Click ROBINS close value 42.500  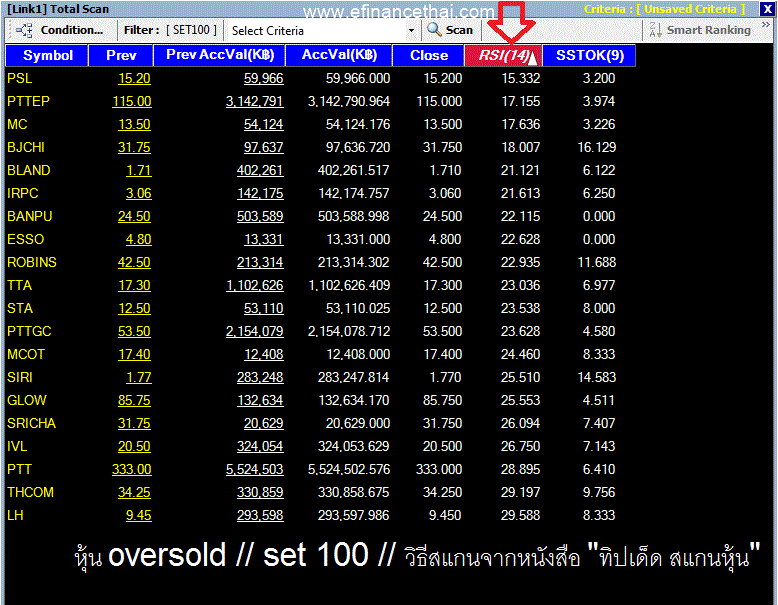tap(442, 262)
